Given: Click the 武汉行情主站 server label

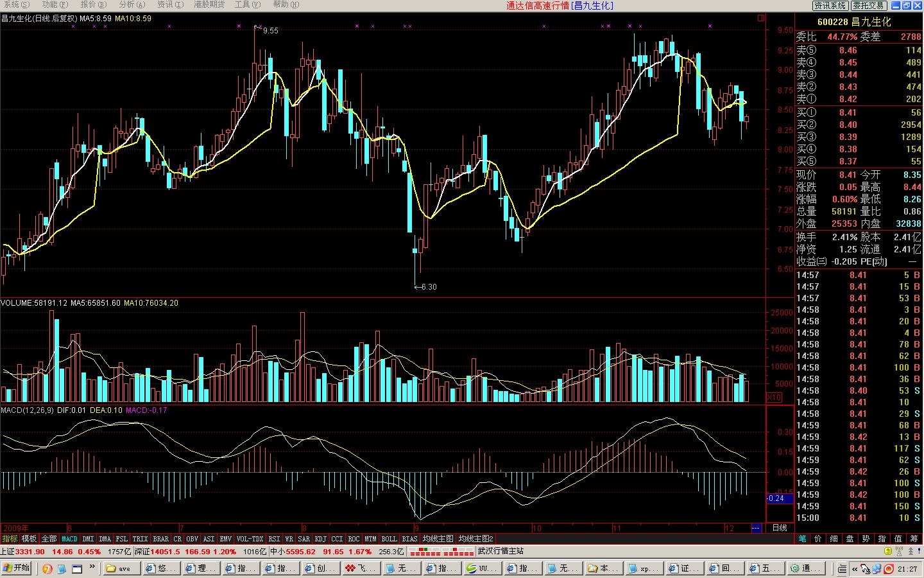Looking at the screenshot, I should 501,552.
